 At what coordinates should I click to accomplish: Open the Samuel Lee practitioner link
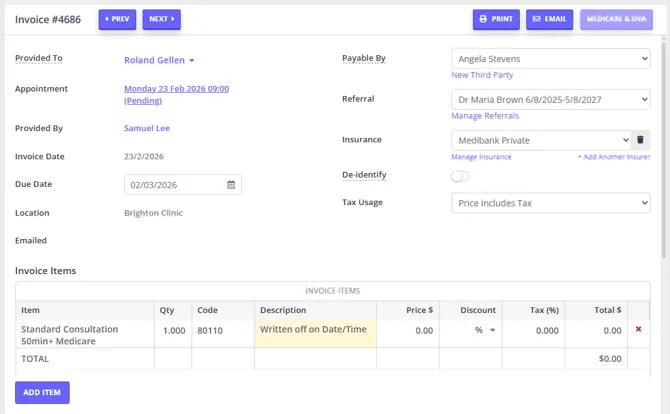(147, 128)
